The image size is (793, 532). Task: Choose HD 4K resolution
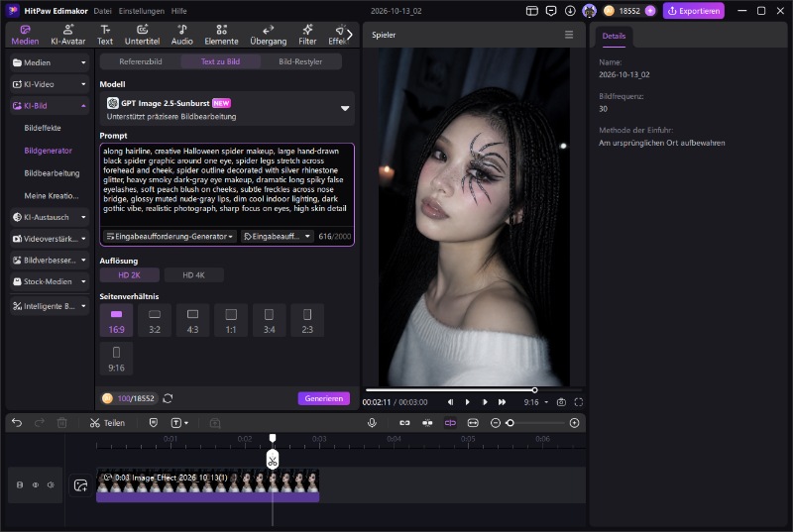193,275
